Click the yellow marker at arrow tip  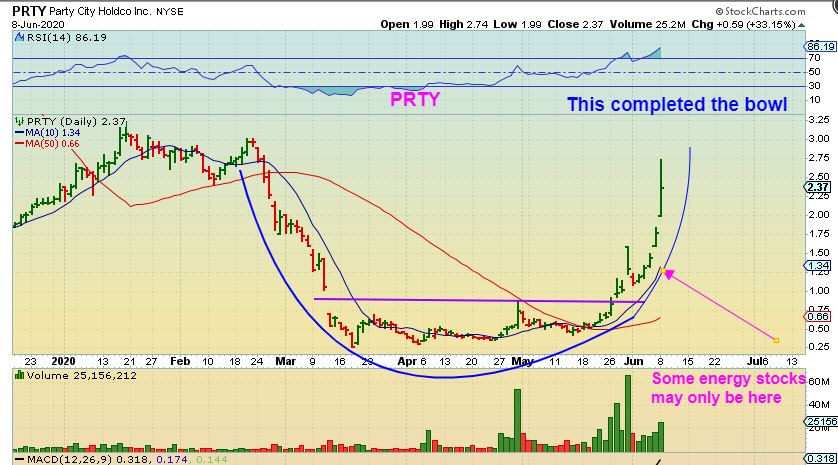click(663, 270)
